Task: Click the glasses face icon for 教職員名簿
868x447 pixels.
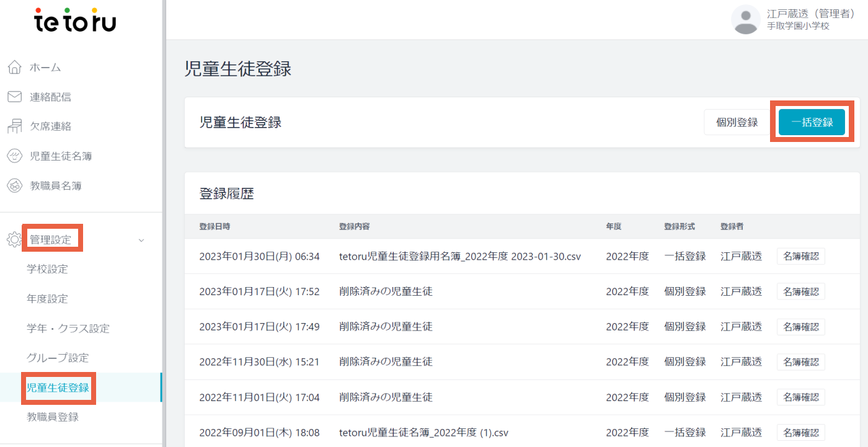Action: [15, 185]
